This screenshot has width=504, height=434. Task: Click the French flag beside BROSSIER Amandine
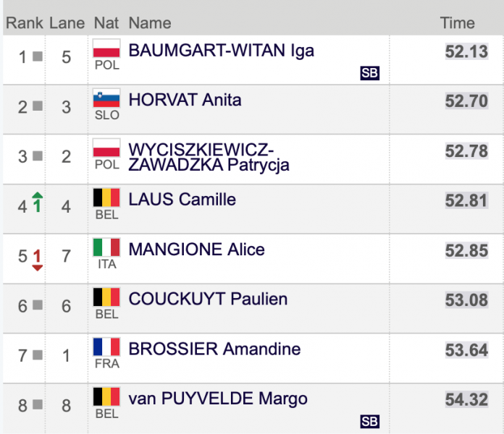coord(106,347)
